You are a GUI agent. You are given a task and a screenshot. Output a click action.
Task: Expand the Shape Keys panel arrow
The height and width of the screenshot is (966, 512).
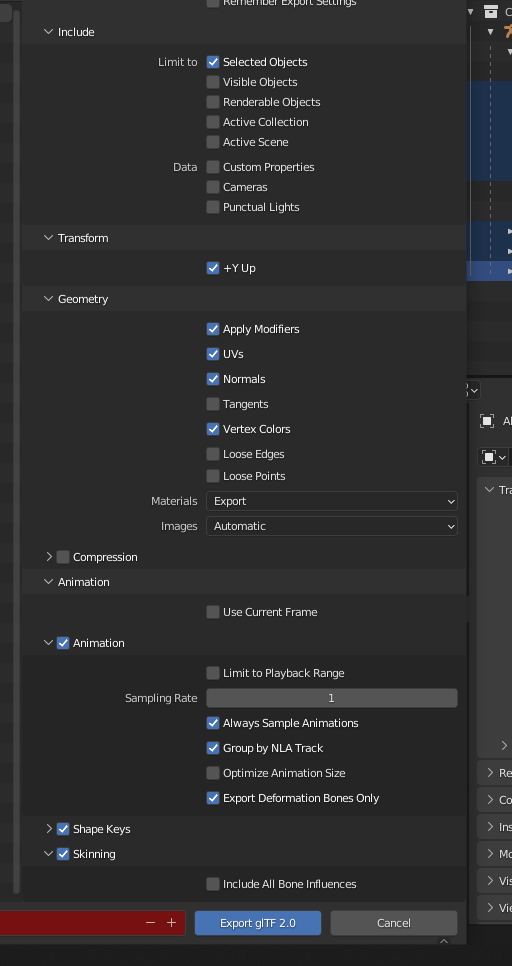49,829
